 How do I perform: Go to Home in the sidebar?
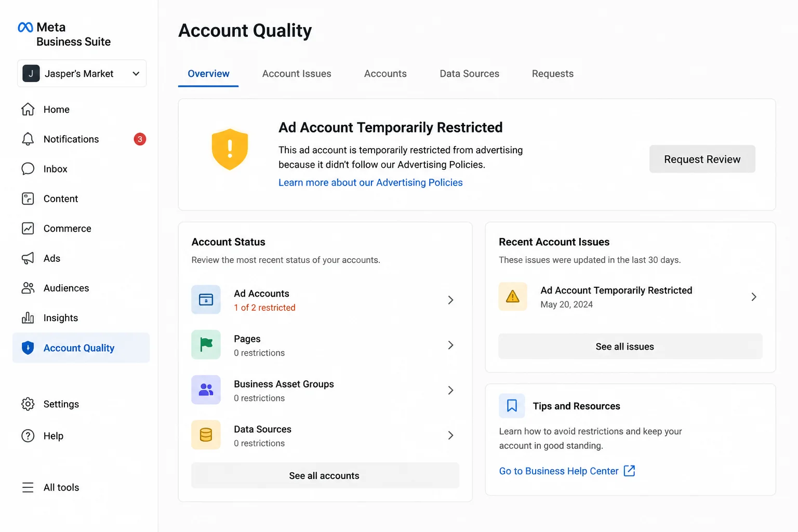coord(81,109)
